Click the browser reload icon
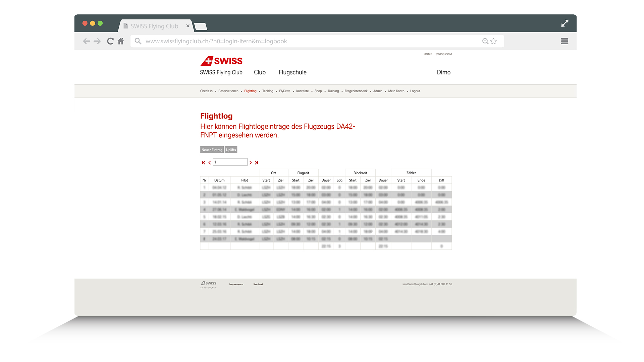This screenshot has width=644, height=362. point(110,41)
